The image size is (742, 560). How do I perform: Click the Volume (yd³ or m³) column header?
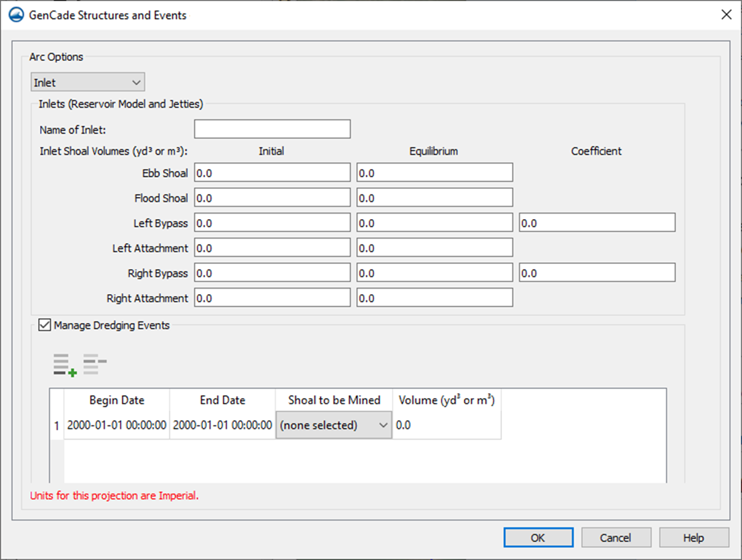(447, 400)
